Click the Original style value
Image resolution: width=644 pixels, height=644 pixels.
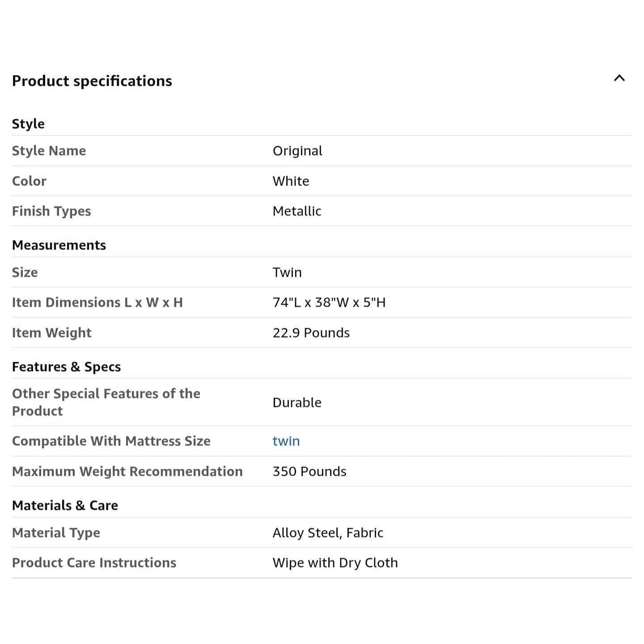click(x=297, y=151)
